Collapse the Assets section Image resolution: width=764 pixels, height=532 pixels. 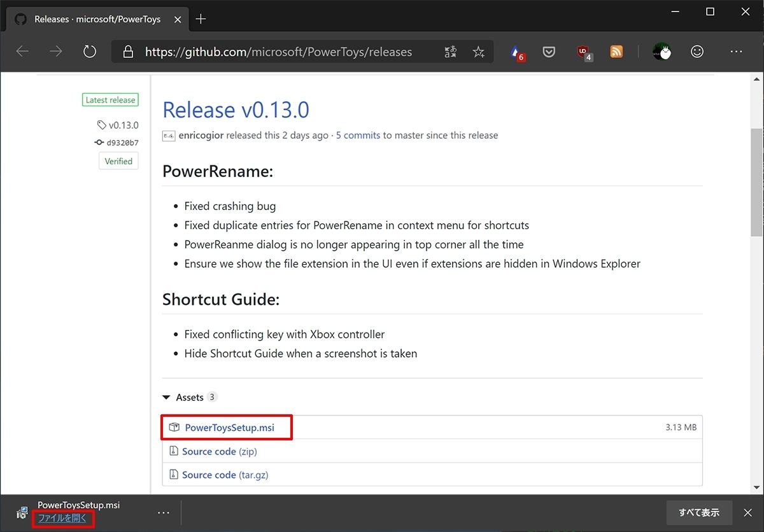tap(190, 397)
